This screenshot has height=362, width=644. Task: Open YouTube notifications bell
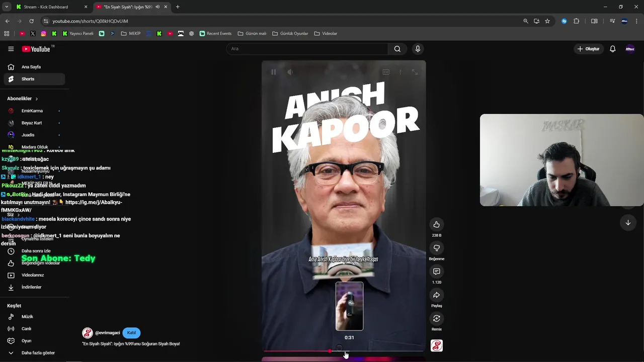coord(613,49)
